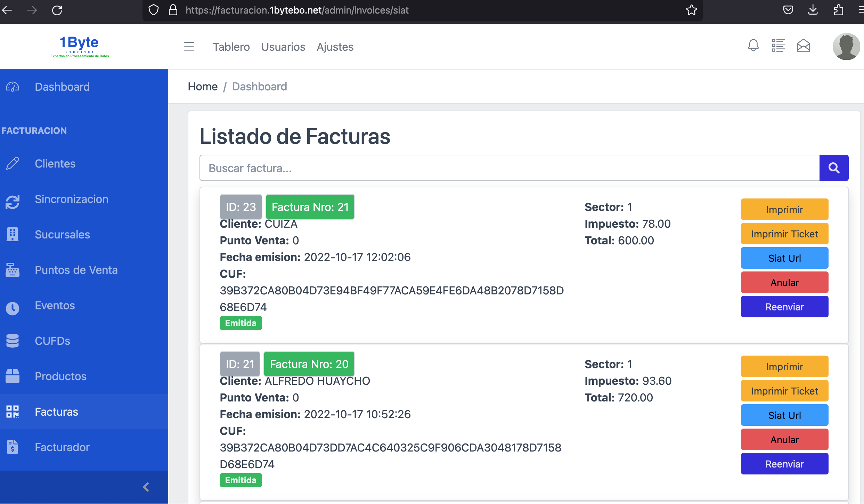Collapse sidebar using bottom chevron arrow
Screen dimensions: 864x504
pyautogui.click(x=146, y=487)
